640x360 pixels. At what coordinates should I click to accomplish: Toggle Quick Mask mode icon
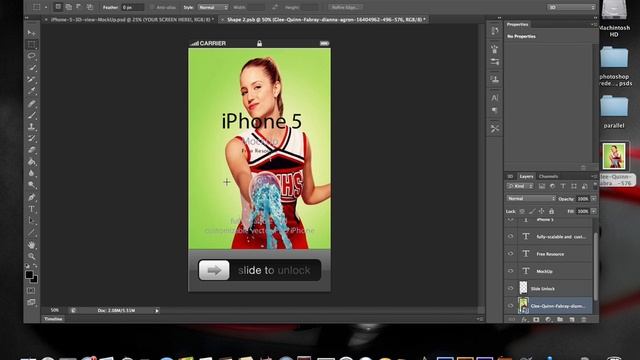tap(31, 291)
